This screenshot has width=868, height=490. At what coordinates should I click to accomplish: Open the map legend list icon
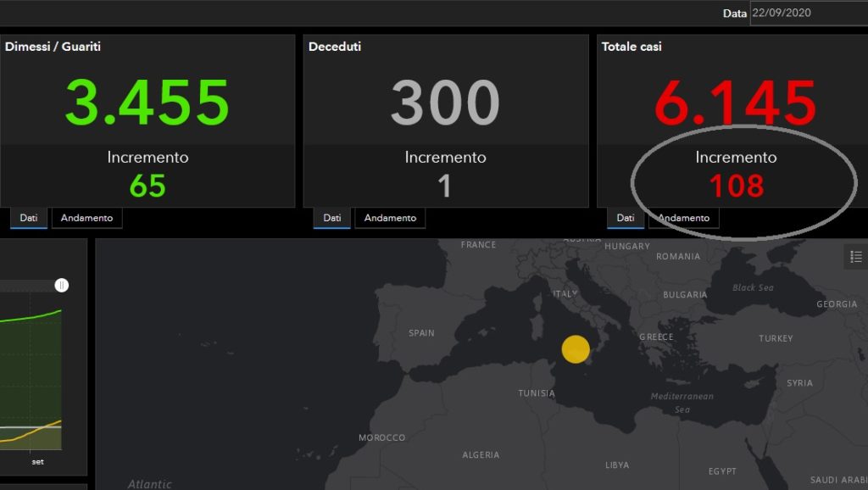click(856, 257)
